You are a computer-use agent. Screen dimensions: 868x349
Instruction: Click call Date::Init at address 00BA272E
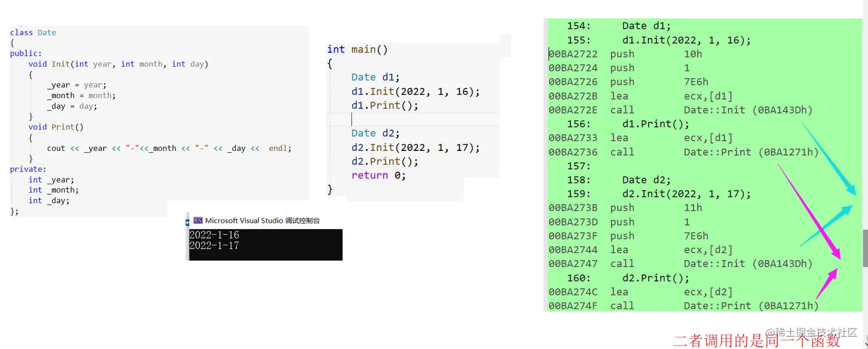(x=681, y=110)
